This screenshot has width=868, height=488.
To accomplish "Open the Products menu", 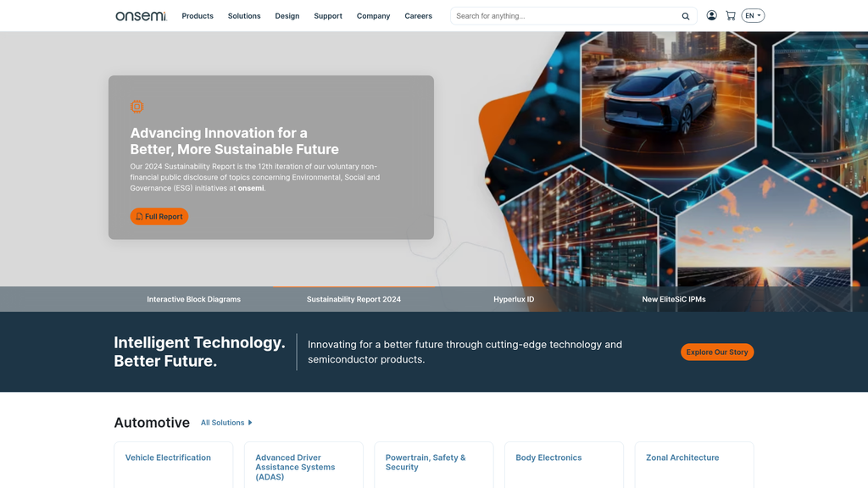I will pos(198,16).
